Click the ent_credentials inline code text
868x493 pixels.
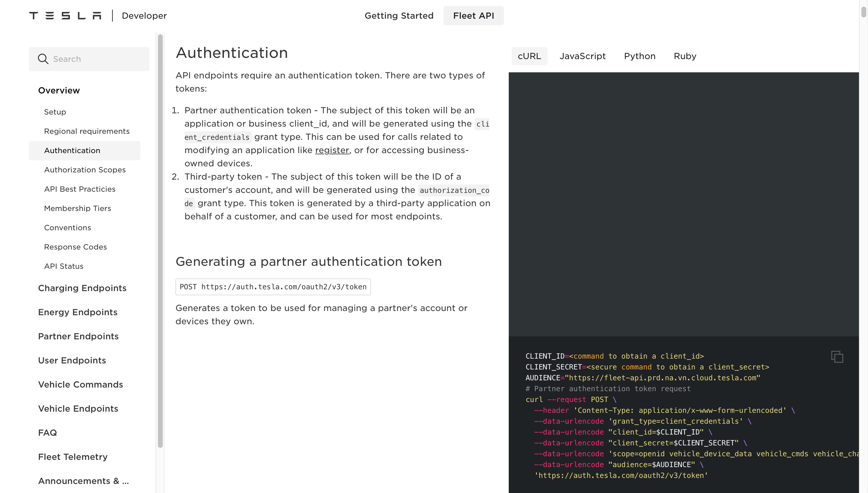coord(217,137)
